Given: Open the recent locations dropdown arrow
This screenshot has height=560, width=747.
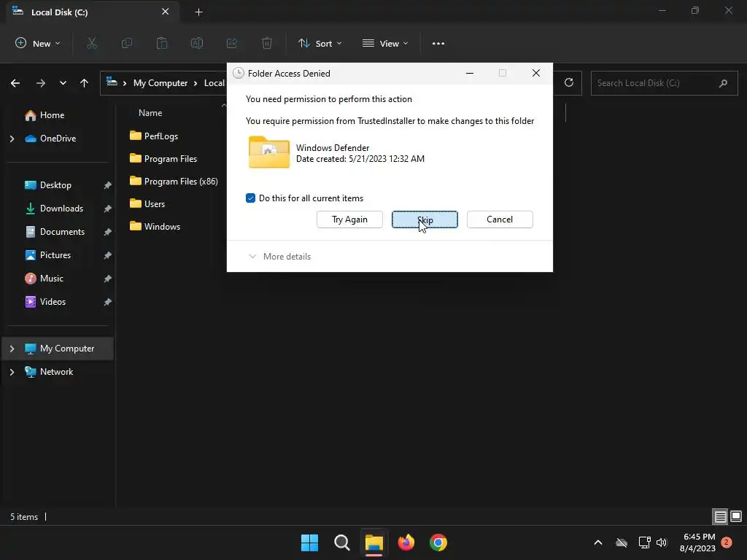Looking at the screenshot, I should (x=63, y=83).
